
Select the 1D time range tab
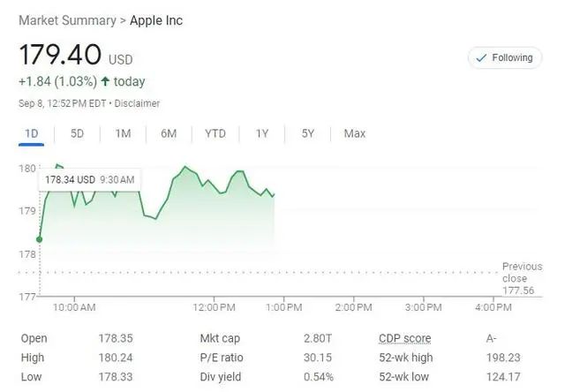point(32,134)
